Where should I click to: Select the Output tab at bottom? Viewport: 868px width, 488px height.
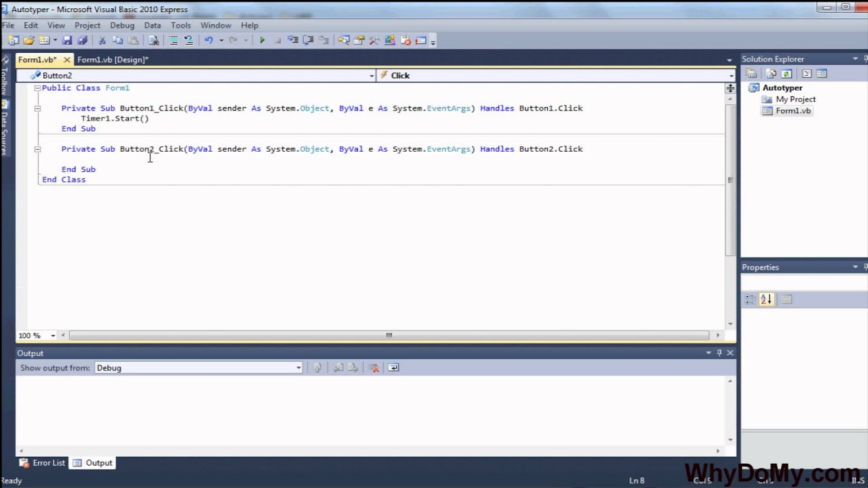tap(92, 463)
